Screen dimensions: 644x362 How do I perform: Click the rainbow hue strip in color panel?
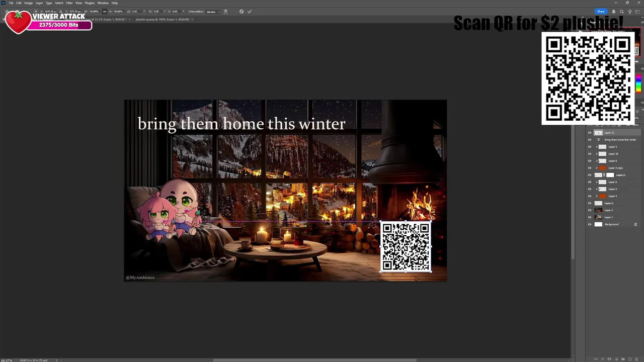pyautogui.click(x=638, y=84)
